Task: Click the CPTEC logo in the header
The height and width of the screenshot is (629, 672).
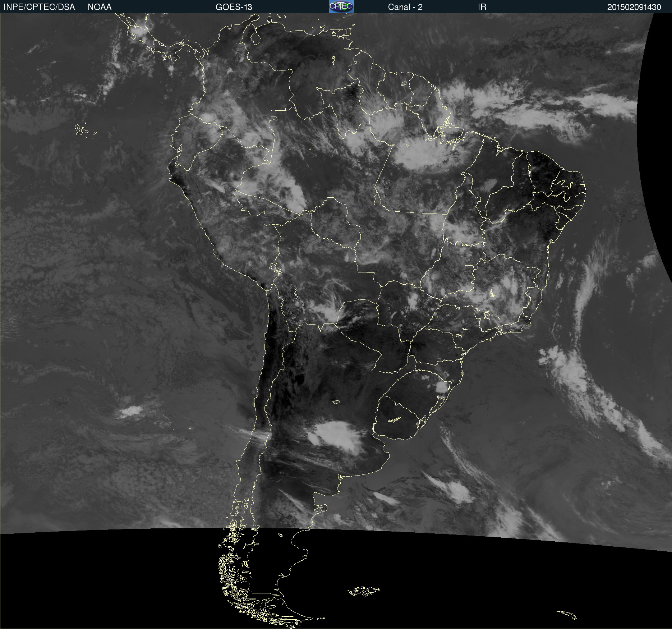Action: pos(341,6)
